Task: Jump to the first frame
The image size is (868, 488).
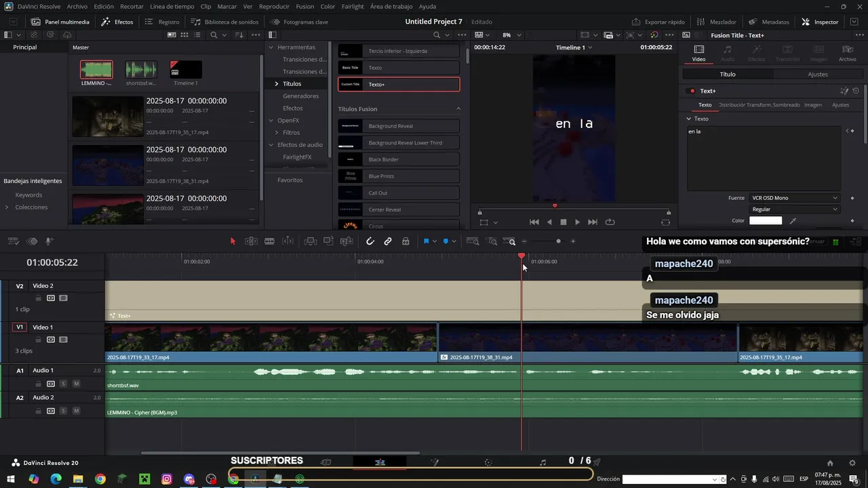Action: (534, 222)
